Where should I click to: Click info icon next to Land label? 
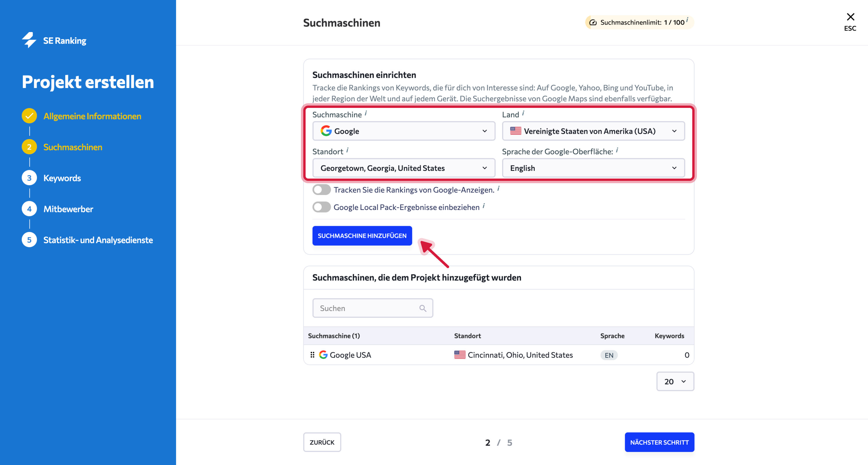(x=523, y=113)
